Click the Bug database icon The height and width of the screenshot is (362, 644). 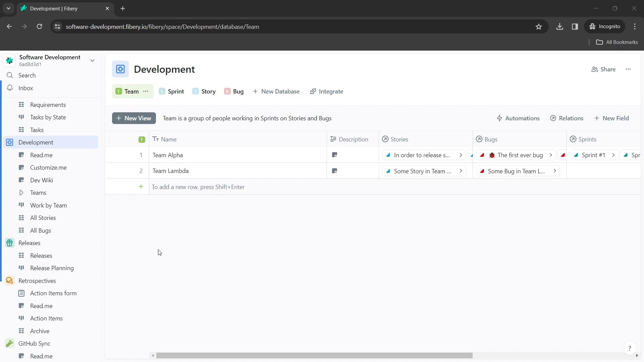point(227,92)
